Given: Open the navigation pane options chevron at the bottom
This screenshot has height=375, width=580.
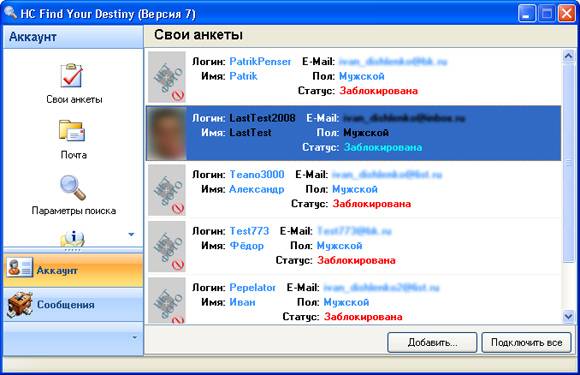Looking at the screenshot, I should (134, 337).
